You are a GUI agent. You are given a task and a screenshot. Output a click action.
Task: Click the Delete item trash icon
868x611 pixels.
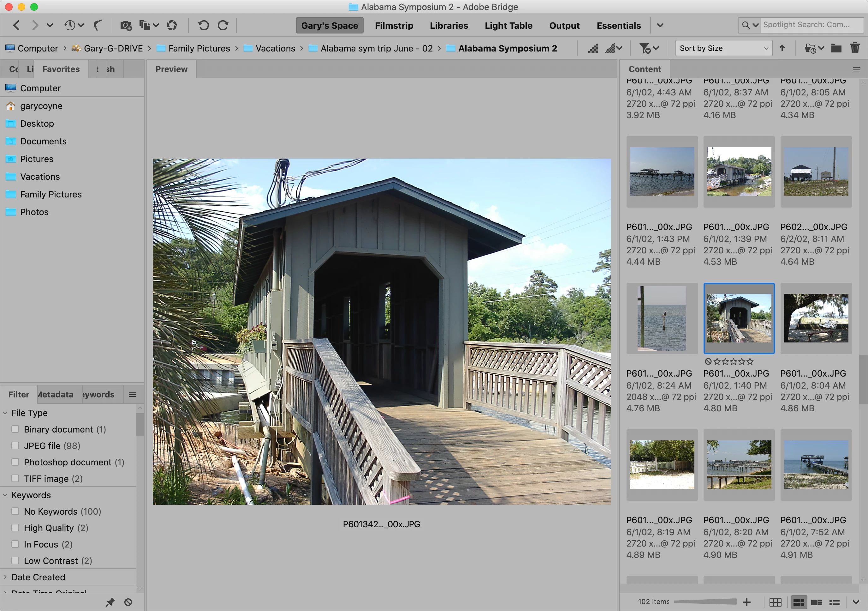[x=854, y=48]
